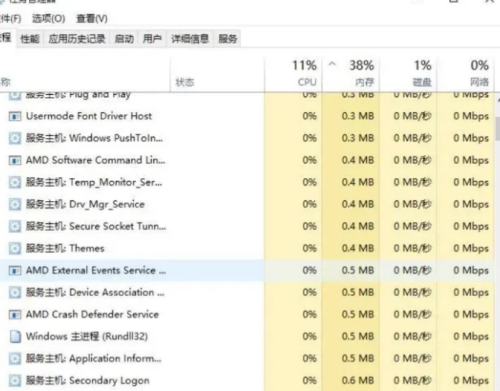
Task: Click gear icon of Secure Socket Tunn service
Action: 15,226
